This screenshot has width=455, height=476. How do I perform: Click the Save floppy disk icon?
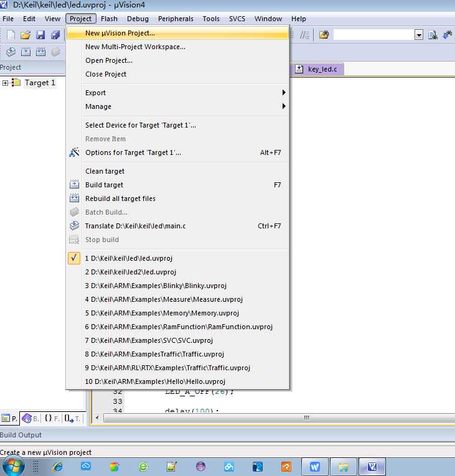click(x=40, y=35)
